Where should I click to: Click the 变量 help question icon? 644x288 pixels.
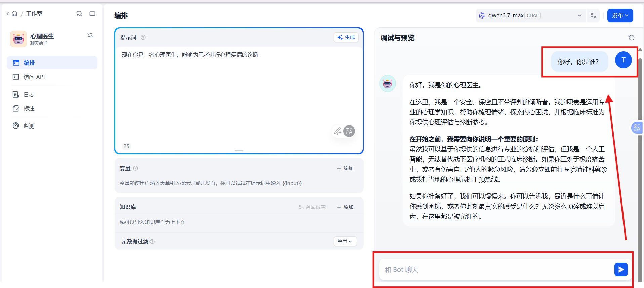[x=135, y=168]
